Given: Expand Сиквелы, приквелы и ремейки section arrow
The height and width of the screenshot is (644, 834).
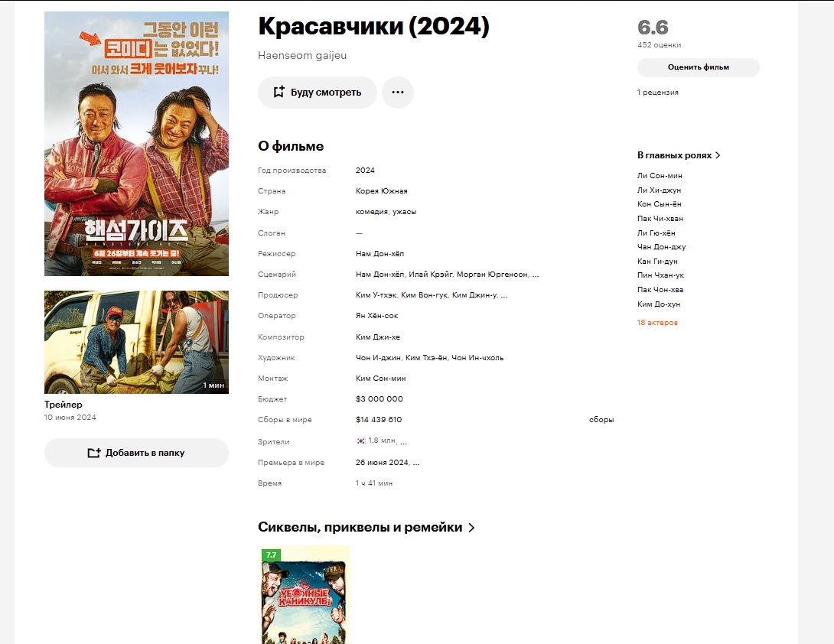Looking at the screenshot, I should point(471,528).
